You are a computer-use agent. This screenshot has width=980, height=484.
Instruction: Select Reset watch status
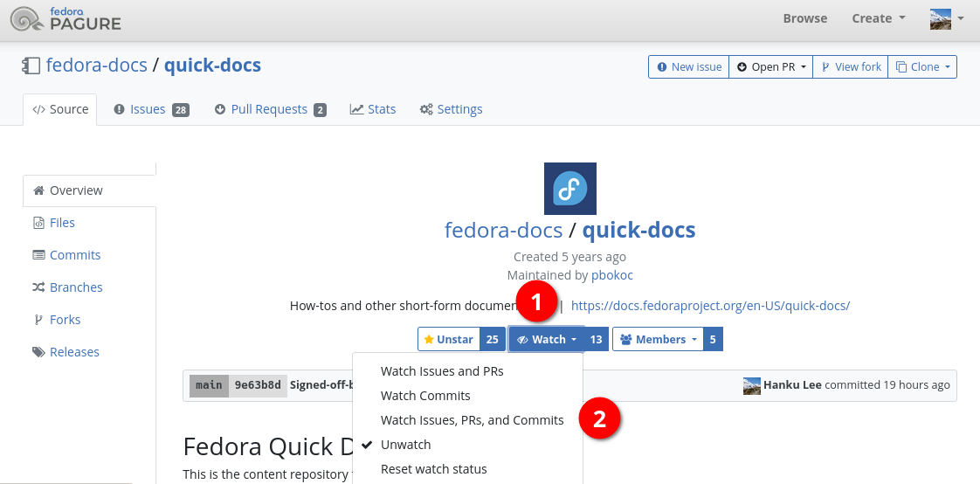point(467,469)
